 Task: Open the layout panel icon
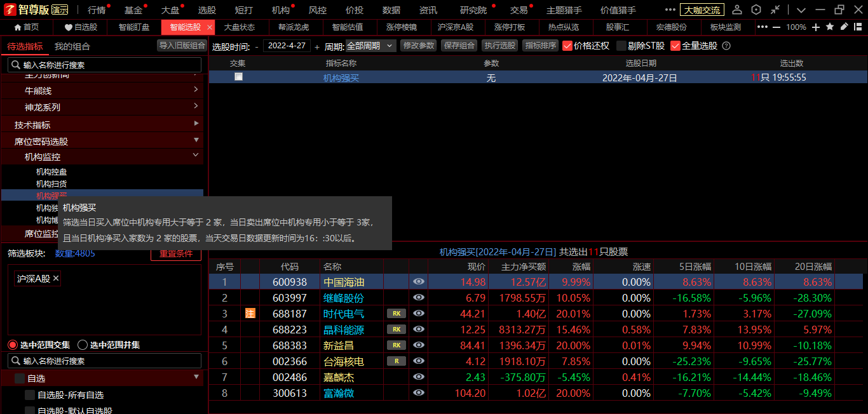858,27
